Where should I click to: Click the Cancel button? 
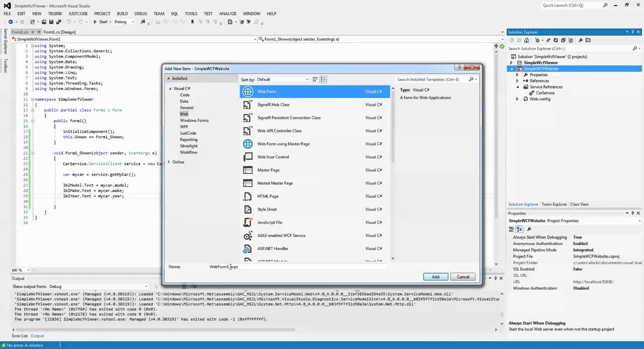[x=463, y=277]
